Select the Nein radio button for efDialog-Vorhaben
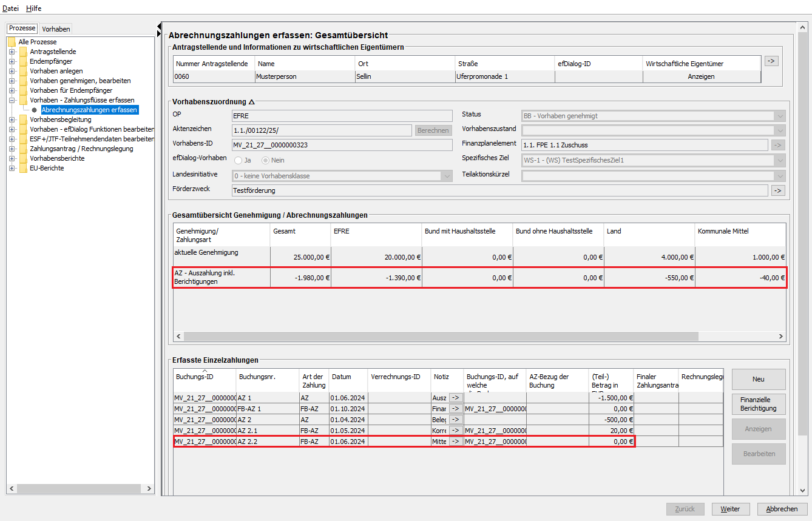This screenshot has width=812, height=521. pos(265,160)
